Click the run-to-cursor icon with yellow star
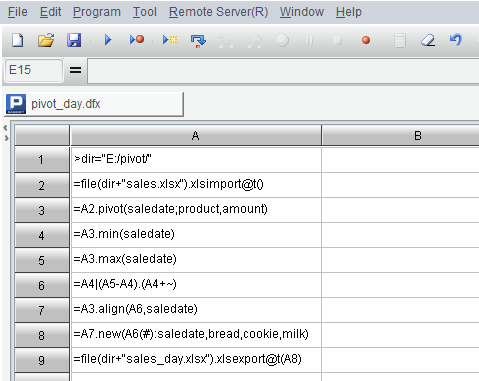Image resolution: width=479 pixels, height=381 pixels. [x=170, y=40]
